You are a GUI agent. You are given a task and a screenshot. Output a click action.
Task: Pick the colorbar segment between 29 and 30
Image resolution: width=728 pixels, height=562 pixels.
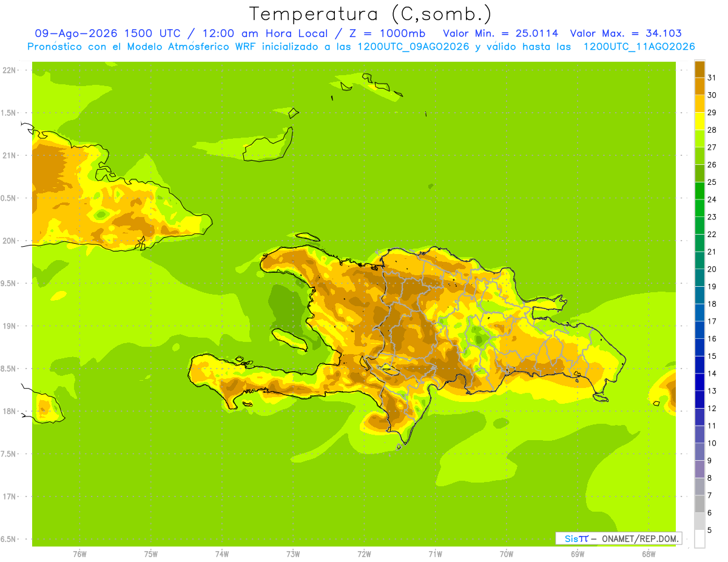pyautogui.click(x=699, y=104)
